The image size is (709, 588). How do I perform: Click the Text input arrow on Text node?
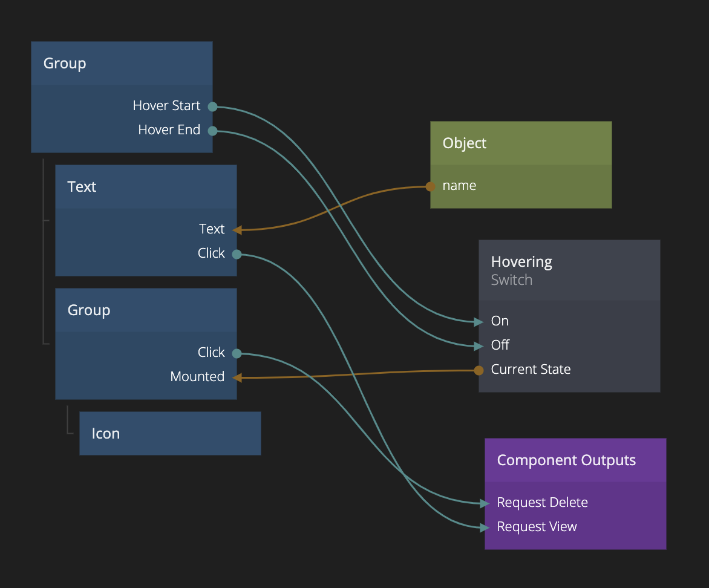(237, 230)
